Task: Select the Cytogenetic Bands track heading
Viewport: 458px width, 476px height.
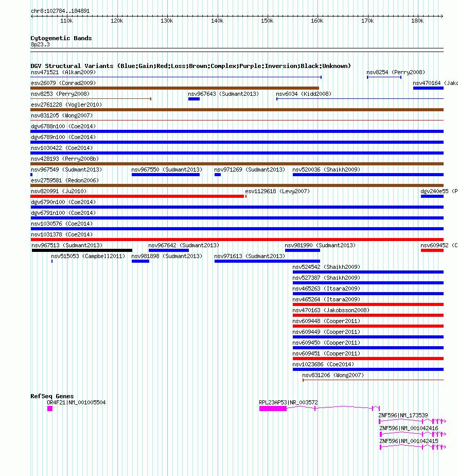Action: click(61, 38)
